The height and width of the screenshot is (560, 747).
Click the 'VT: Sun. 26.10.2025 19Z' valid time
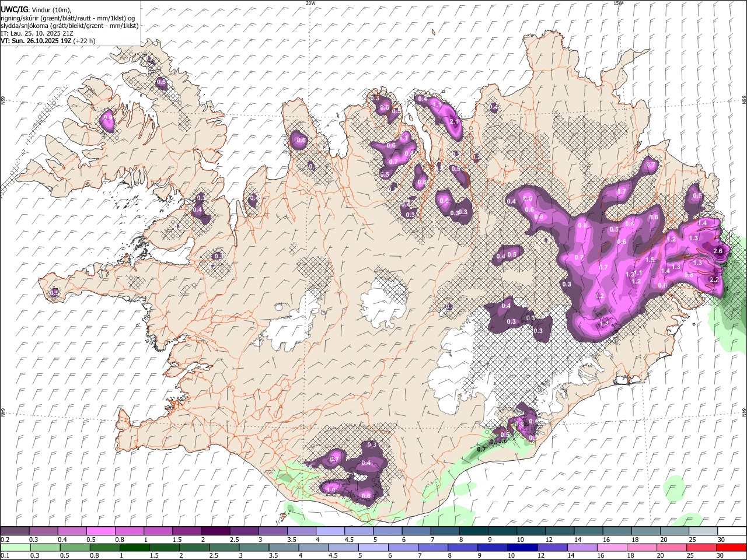[36, 41]
